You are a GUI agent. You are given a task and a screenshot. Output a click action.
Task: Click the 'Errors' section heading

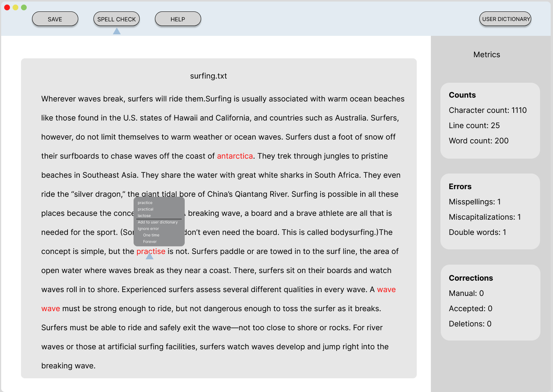[x=460, y=186]
